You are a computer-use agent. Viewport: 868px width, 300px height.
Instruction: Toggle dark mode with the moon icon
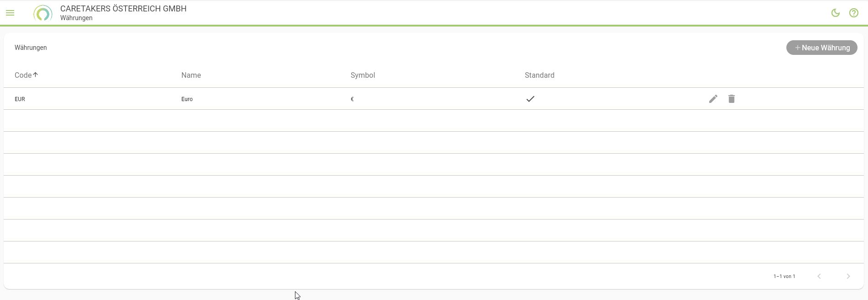tap(835, 13)
